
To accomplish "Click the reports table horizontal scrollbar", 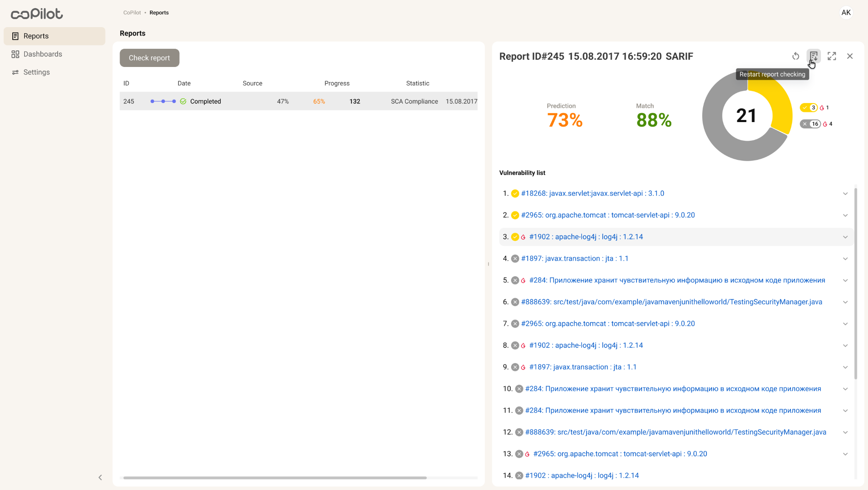I will point(275,478).
